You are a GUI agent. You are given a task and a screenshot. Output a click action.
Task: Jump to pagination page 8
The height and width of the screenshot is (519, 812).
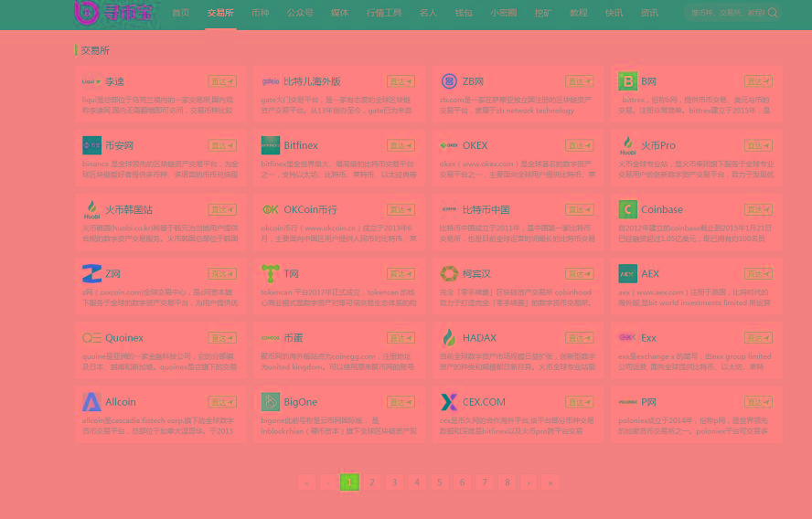(x=506, y=482)
